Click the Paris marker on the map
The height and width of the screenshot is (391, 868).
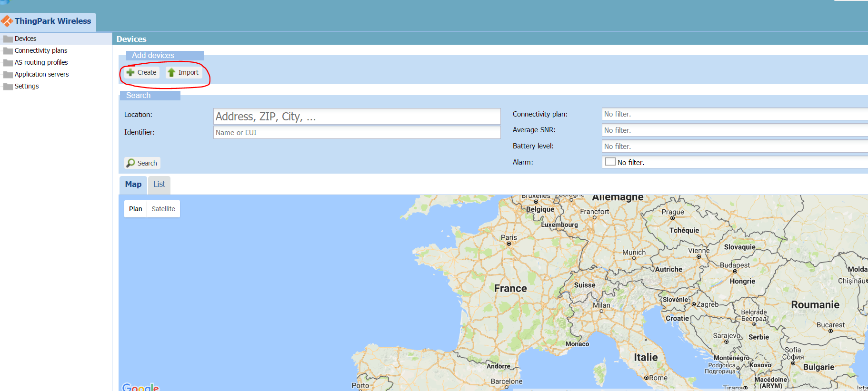[x=509, y=244]
